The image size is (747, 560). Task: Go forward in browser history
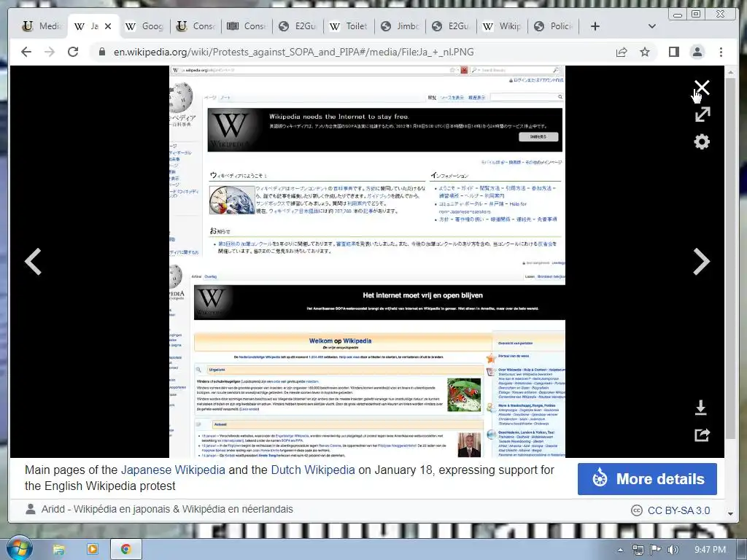coord(50,52)
